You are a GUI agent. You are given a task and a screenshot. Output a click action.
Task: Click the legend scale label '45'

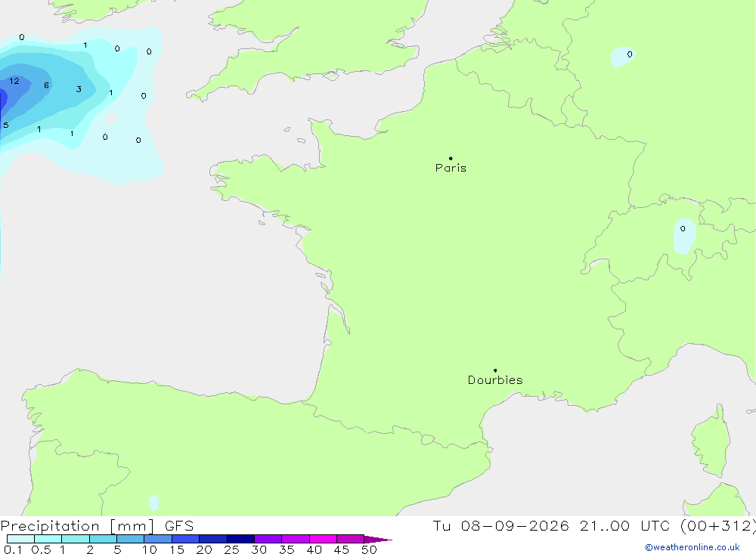click(342, 549)
